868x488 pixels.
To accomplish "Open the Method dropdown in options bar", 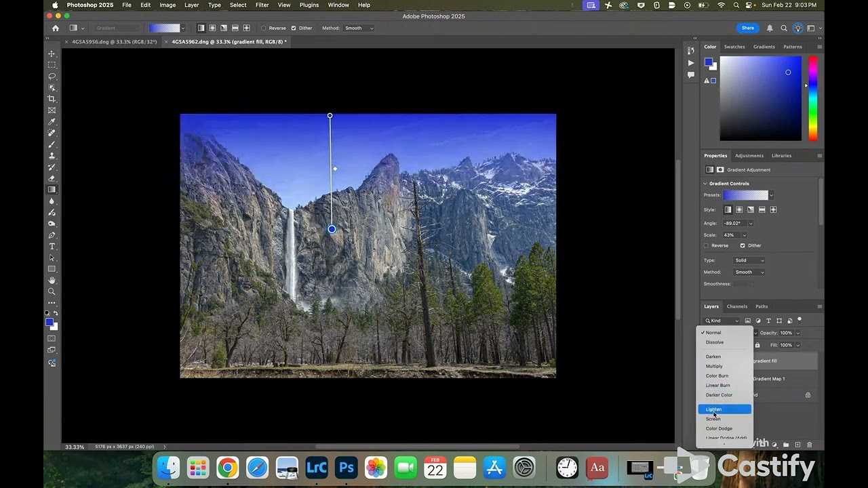I will [x=358, y=28].
